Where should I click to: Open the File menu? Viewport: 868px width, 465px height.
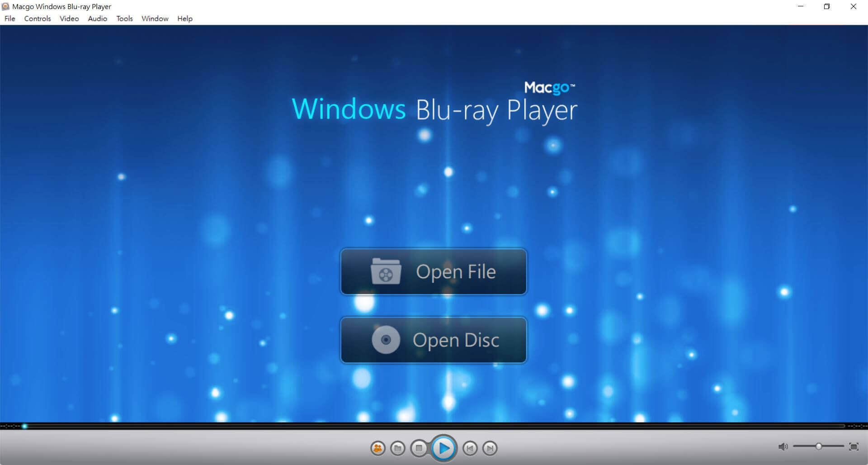pos(10,19)
